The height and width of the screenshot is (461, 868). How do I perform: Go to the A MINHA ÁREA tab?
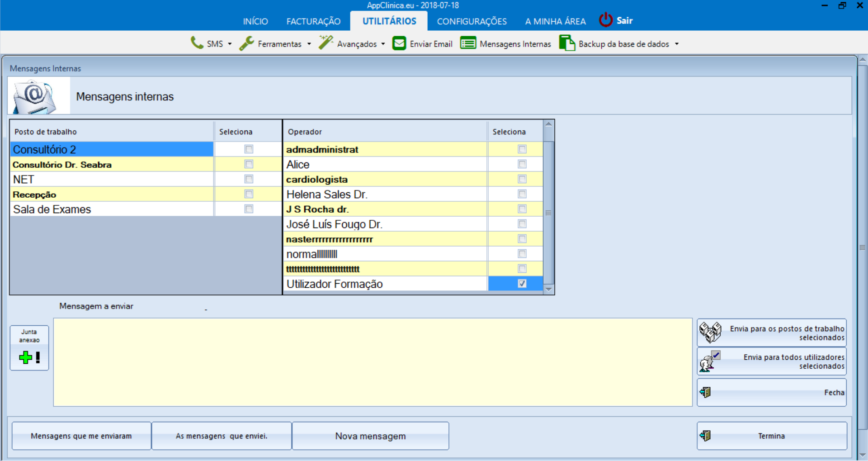tap(555, 21)
